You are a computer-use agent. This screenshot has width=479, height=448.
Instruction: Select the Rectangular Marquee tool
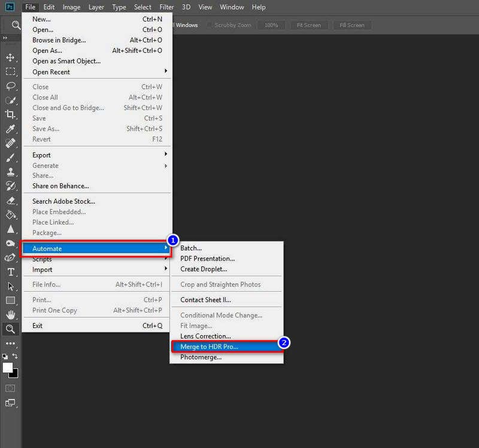point(10,72)
